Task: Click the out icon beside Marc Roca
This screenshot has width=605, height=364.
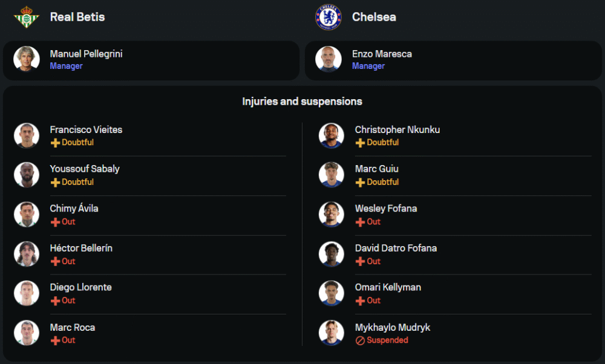Action: click(x=55, y=340)
